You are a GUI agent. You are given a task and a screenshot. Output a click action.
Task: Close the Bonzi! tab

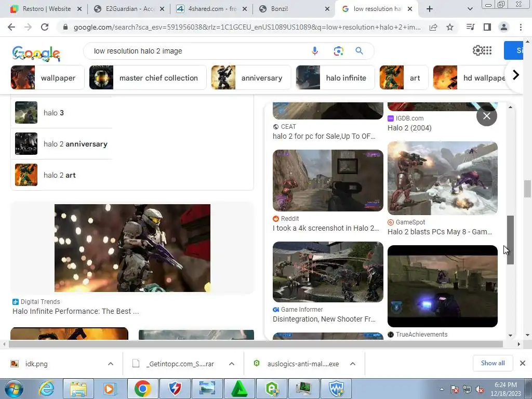coord(327,9)
